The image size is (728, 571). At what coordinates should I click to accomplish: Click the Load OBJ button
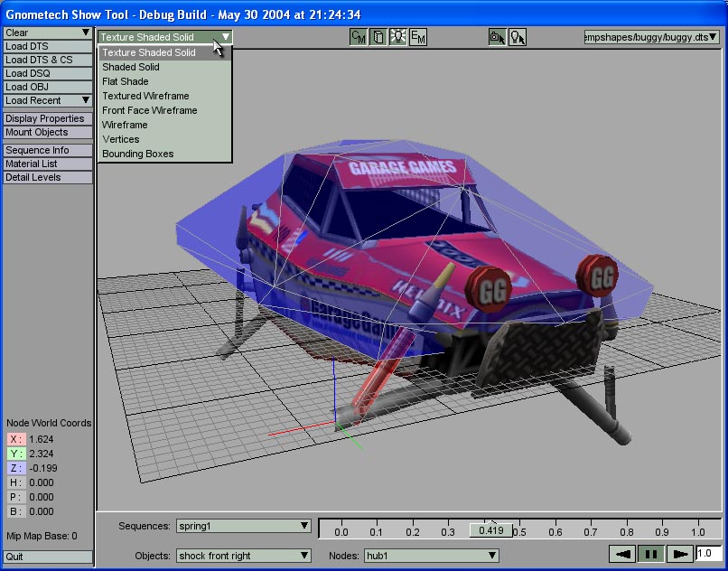tap(47, 87)
